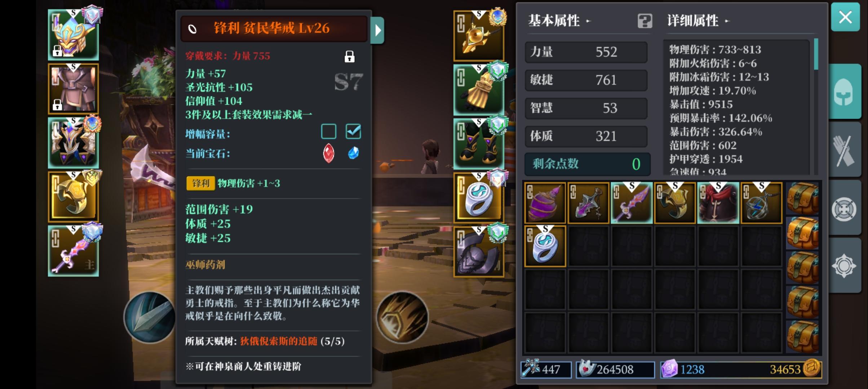868x389 pixels.
Task: Open the crossed swords skills side tab
Action: coord(844,150)
